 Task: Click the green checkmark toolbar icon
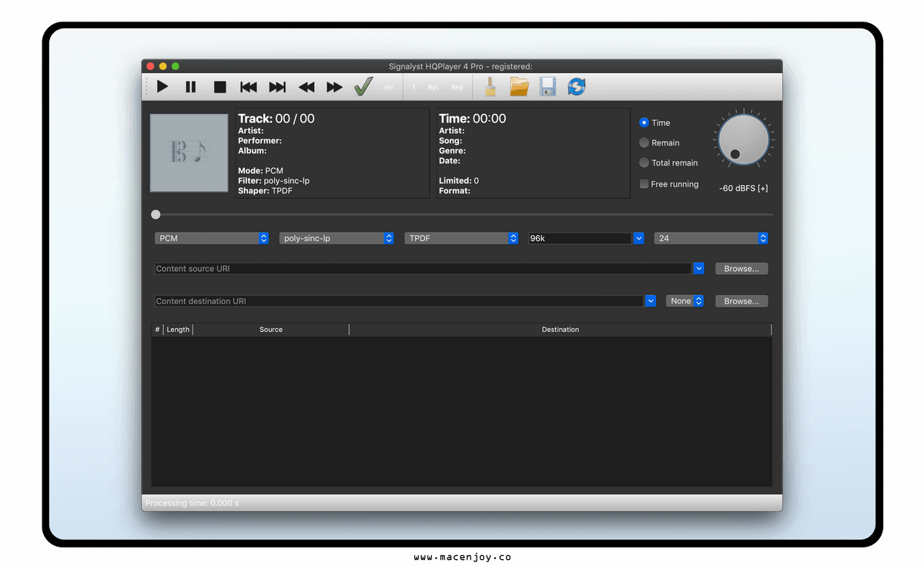point(363,86)
